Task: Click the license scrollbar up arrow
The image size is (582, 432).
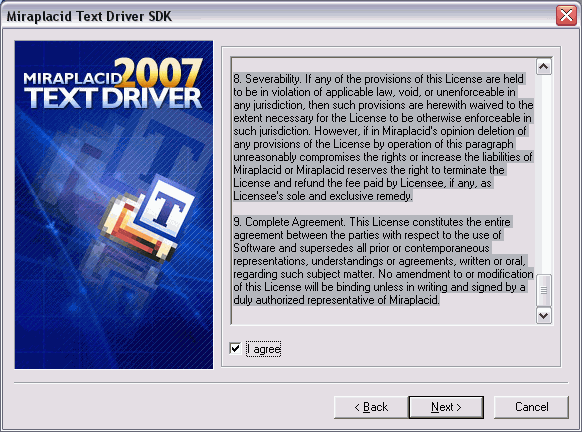Action: (544, 67)
